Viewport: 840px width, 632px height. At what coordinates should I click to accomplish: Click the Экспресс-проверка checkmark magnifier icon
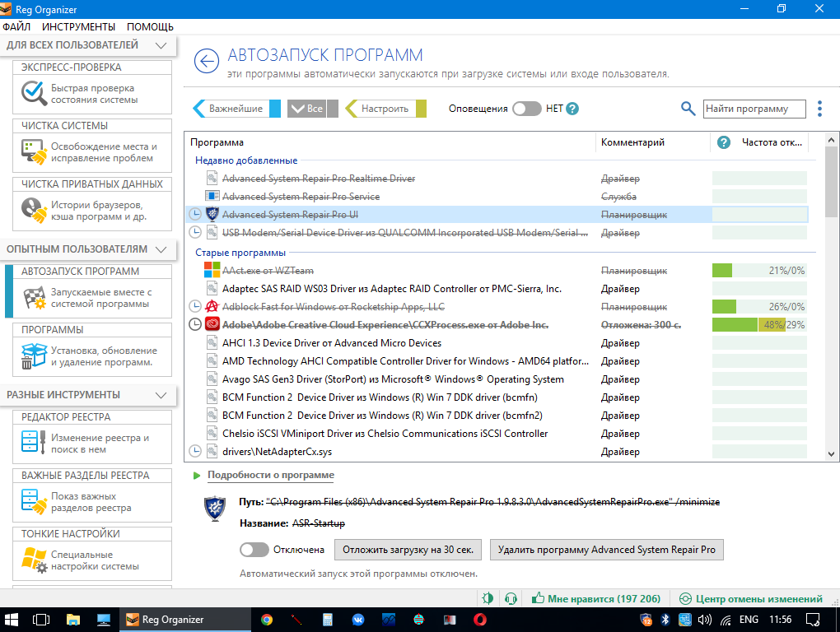click(x=35, y=94)
